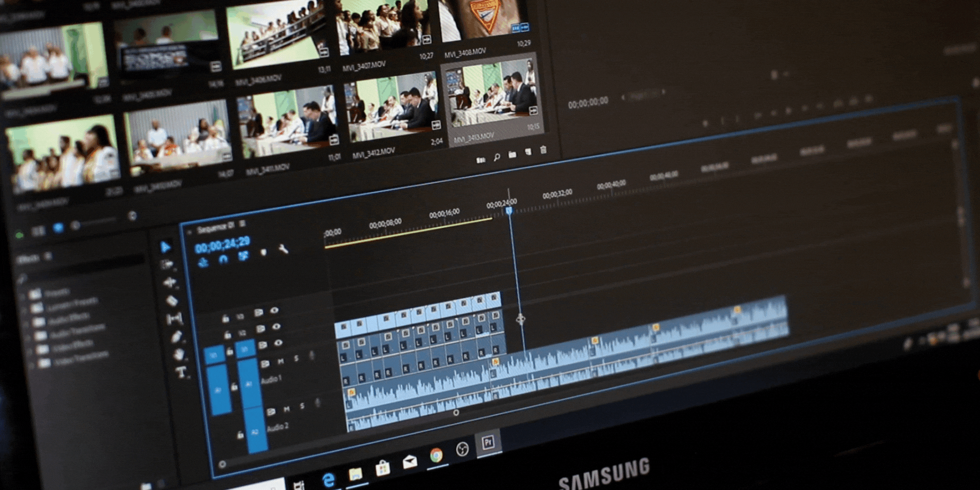The image size is (980, 490).
Task: Select the Pen tool
Action: (x=177, y=337)
